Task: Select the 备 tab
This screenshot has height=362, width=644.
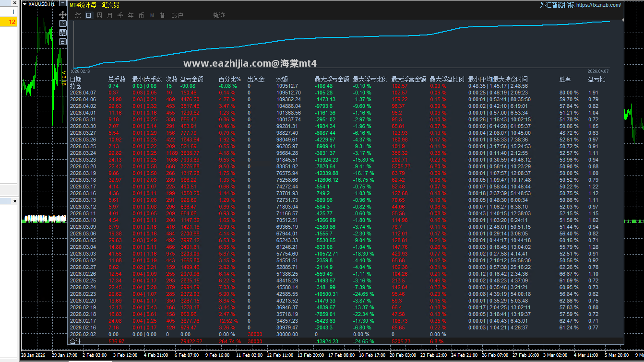Action: [162, 15]
